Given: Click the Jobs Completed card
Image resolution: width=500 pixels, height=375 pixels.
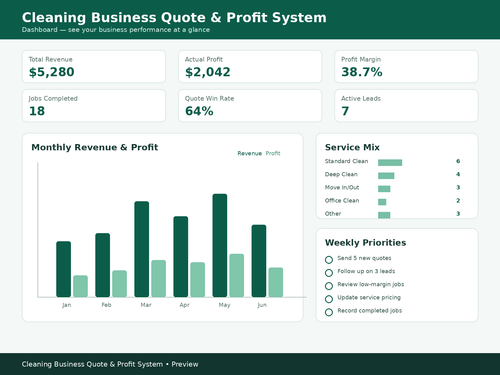Looking at the screenshot, I should coord(94,106).
